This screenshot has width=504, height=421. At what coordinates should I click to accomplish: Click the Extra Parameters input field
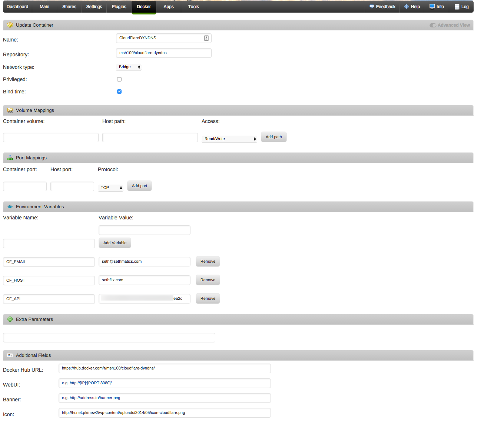pyautogui.click(x=109, y=338)
